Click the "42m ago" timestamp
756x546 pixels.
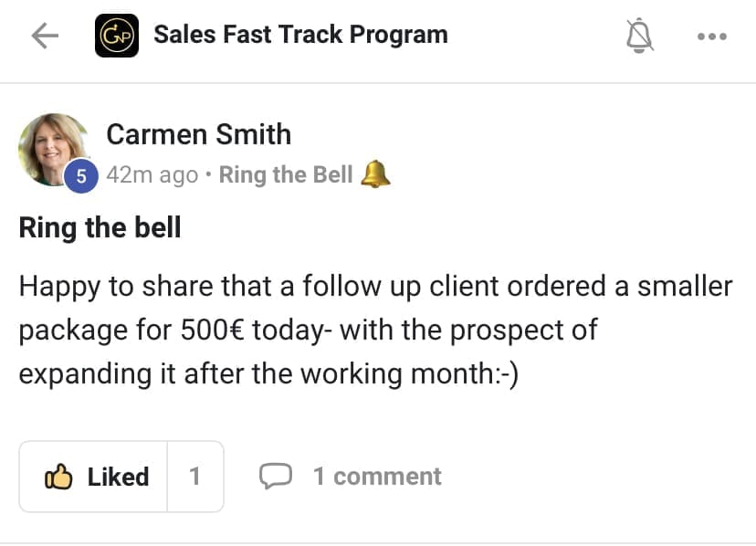click(x=152, y=174)
